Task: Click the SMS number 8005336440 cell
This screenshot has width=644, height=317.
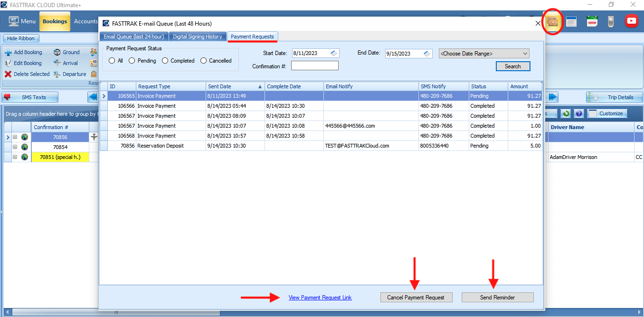Action: (x=444, y=146)
